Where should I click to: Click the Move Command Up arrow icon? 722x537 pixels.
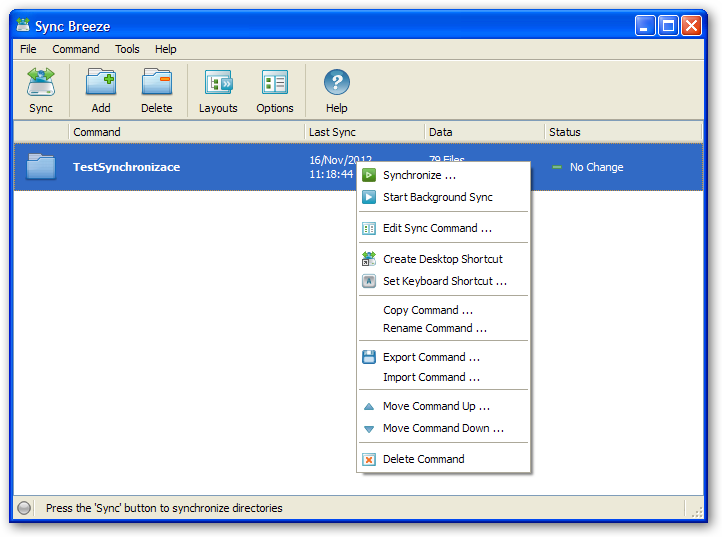click(369, 406)
